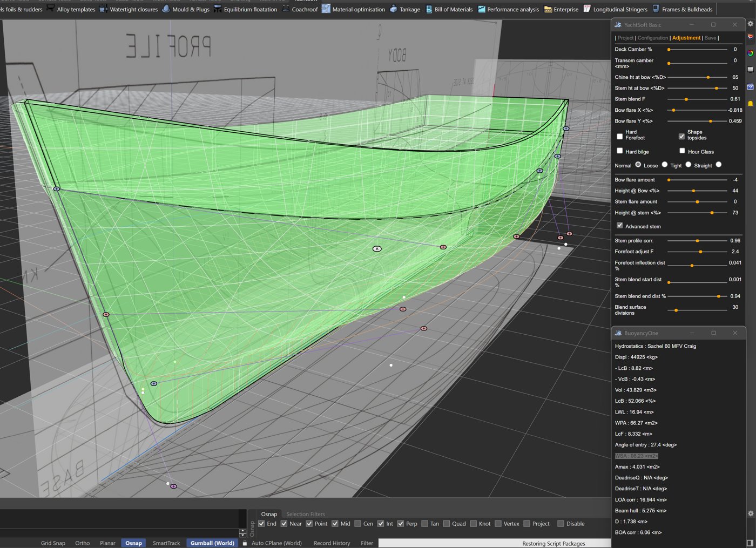Check the Disable osnap checkbox
756x548 pixels.
point(561,524)
